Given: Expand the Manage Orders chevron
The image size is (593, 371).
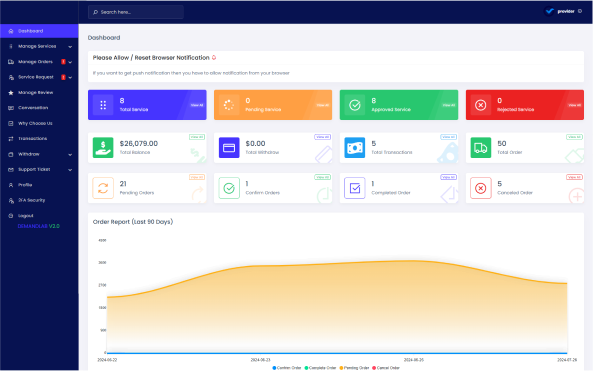Looking at the screenshot, I should pos(70,62).
